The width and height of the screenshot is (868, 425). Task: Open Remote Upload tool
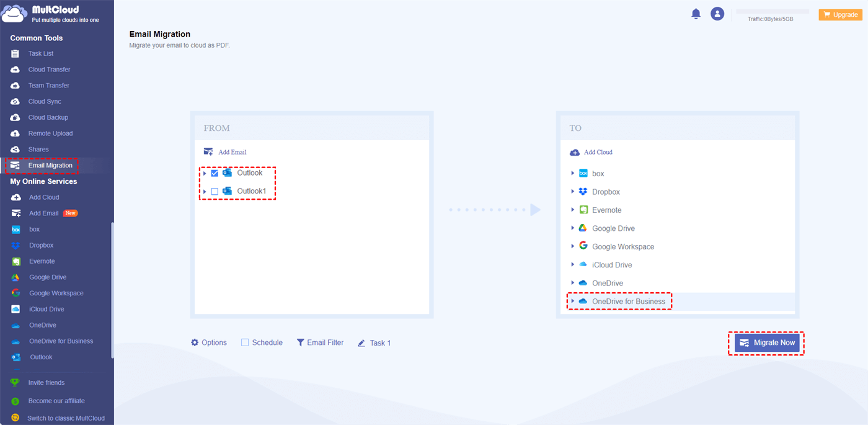[x=50, y=133]
